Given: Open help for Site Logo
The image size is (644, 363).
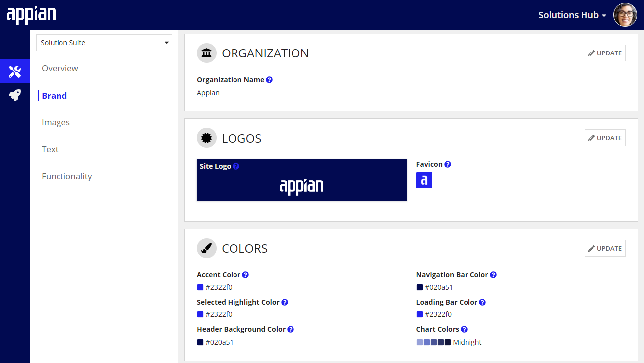Looking at the screenshot, I should (236, 166).
